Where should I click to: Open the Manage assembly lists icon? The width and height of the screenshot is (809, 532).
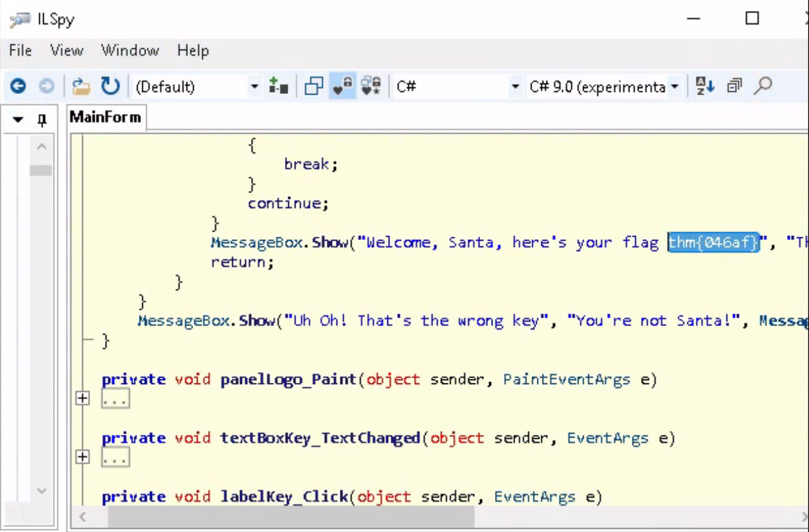(279, 86)
